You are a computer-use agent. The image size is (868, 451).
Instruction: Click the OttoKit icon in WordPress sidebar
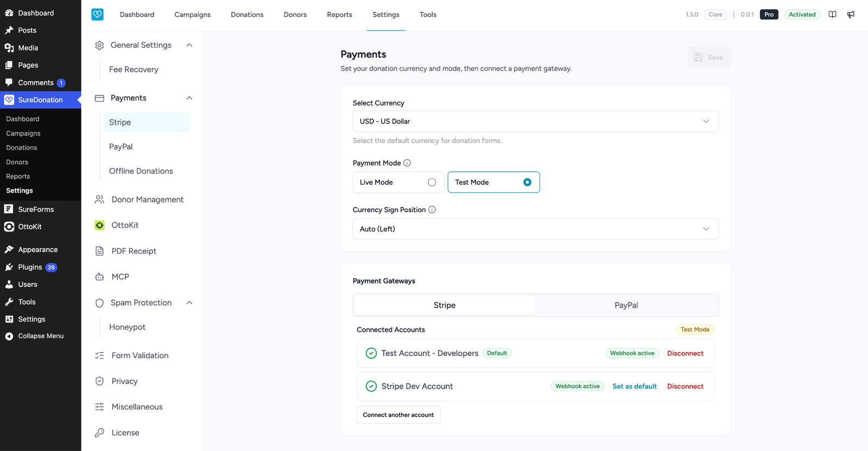point(9,227)
